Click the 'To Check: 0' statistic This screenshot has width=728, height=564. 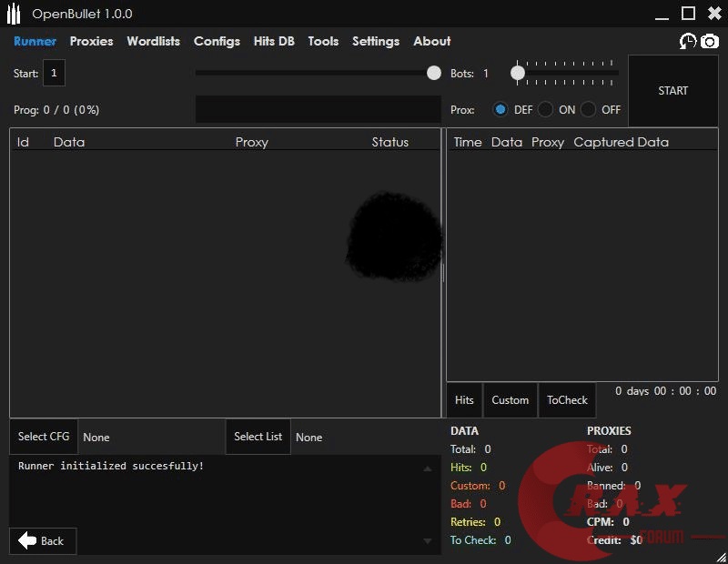coord(480,539)
